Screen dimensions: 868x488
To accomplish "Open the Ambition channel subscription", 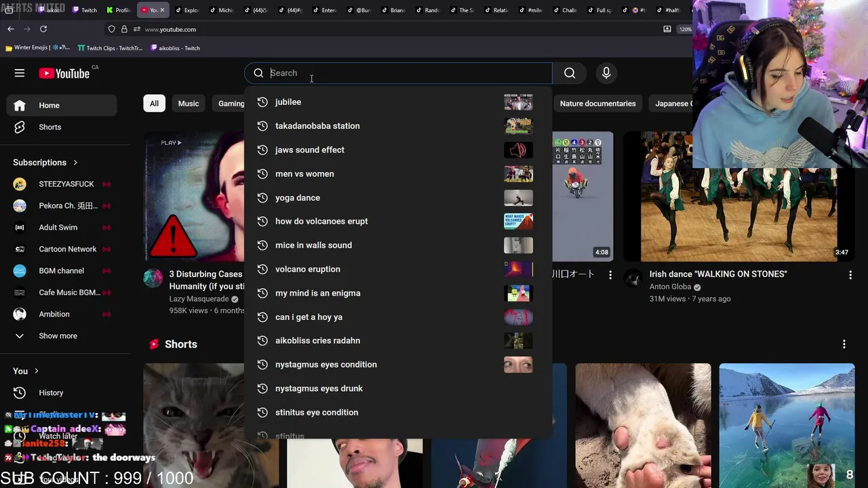I will coord(62,314).
